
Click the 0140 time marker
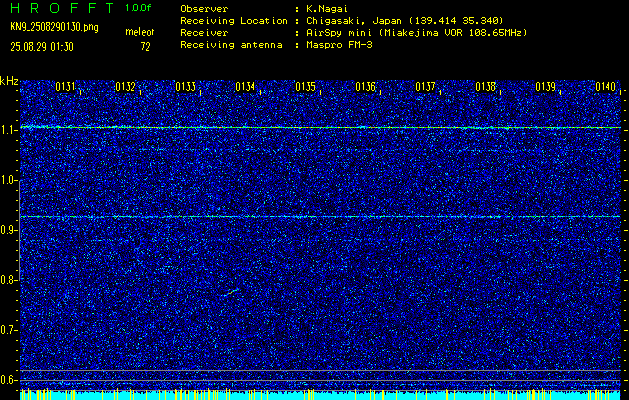[x=605, y=87]
